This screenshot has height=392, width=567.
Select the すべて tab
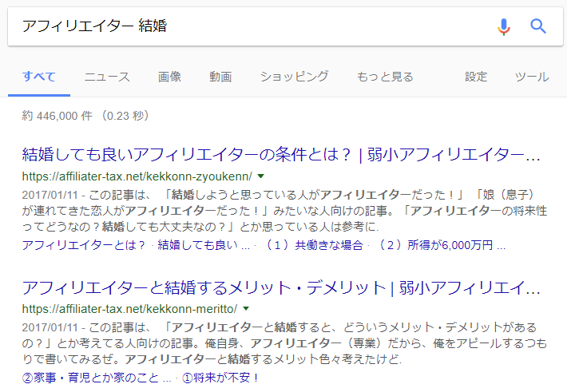click(x=39, y=77)
